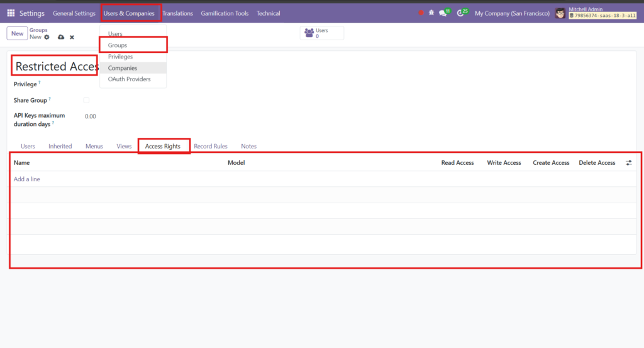Expand the My Company (San Francisco) switcher
The width and height of the screenshot is (644, 348).
coord(512,13)
